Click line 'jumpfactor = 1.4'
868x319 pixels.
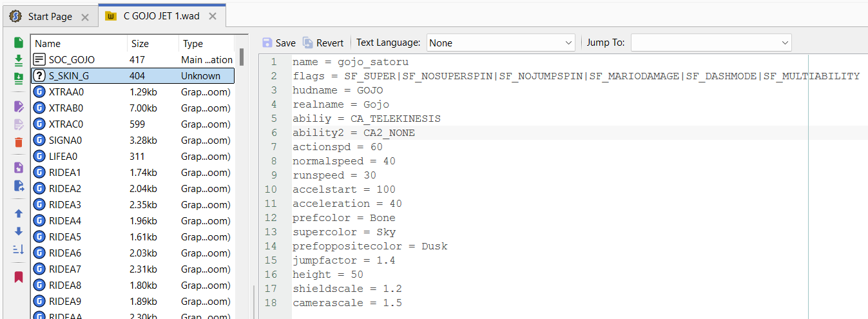click(x=344, y=260)
